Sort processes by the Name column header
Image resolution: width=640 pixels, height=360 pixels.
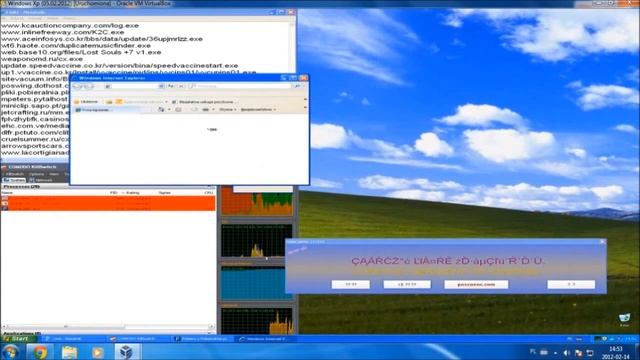point(7,192)
